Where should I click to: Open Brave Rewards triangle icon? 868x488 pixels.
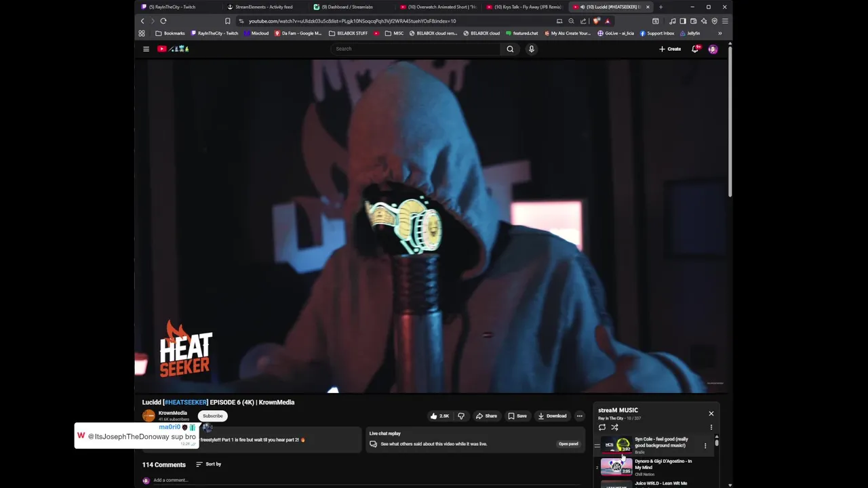tap(607, 21)
